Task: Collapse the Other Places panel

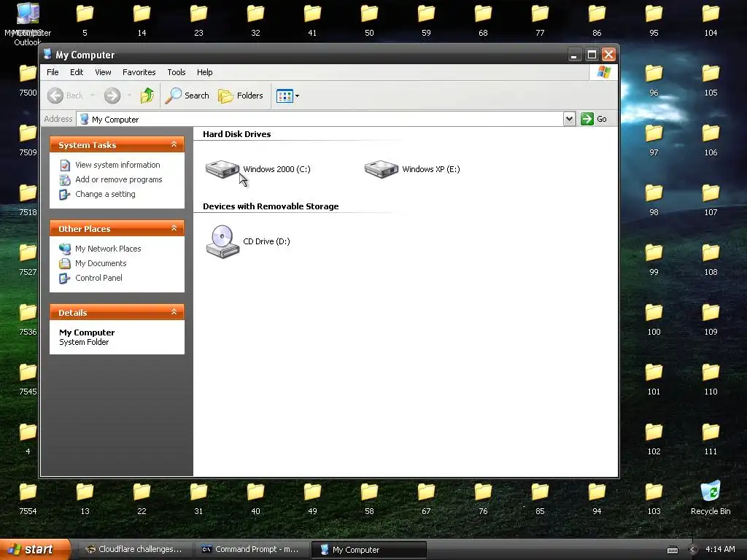Action: 174,228
